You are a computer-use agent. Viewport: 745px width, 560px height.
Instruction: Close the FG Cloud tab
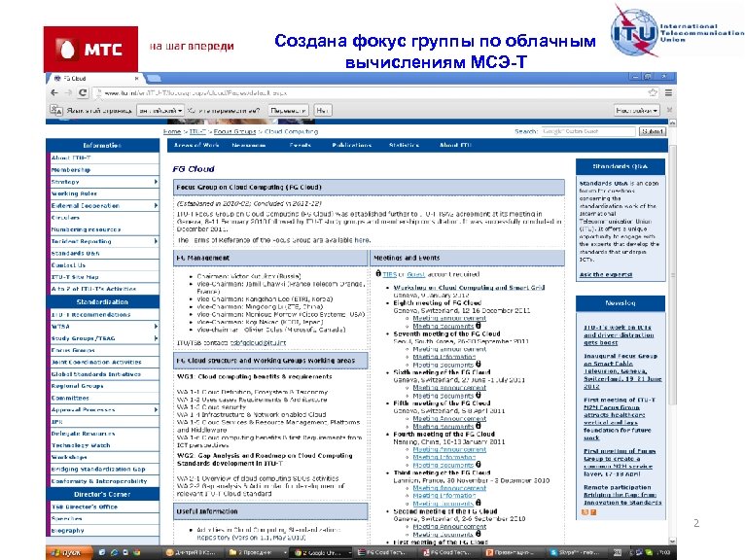(137, 79)
